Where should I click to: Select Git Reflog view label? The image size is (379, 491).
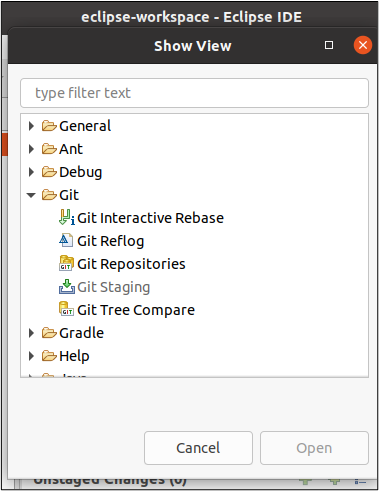[x=111, y=241]
